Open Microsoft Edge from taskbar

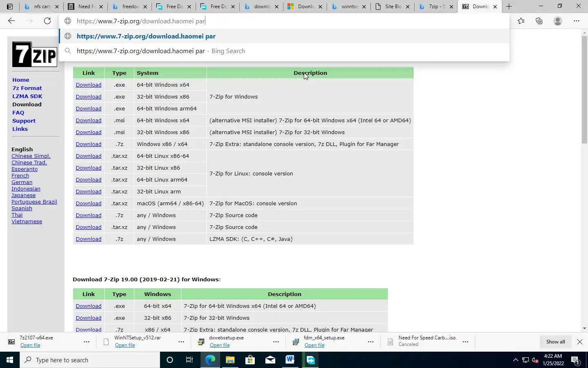point(210,360)
